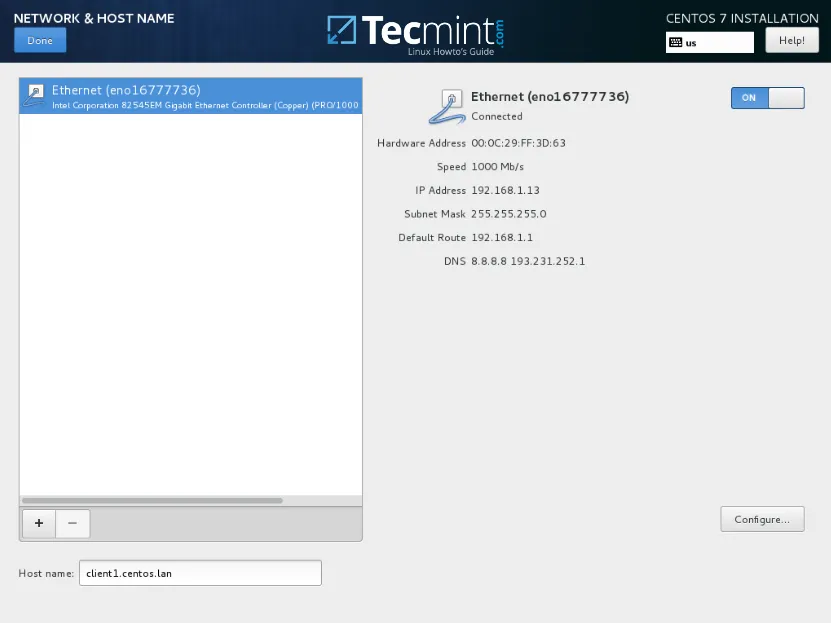Click the CENTOS 7 INSTALLATION label
Image resolution: width=831 pixels, height=623 pixels.
pyautogui.click(x=742, y=18)
